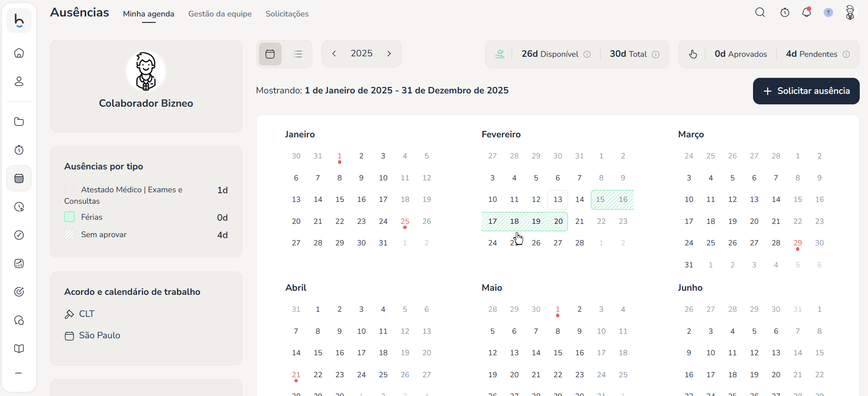Click info icon next to 26d Disponível
The image size is (868, 396).
(x=587, y=54)
